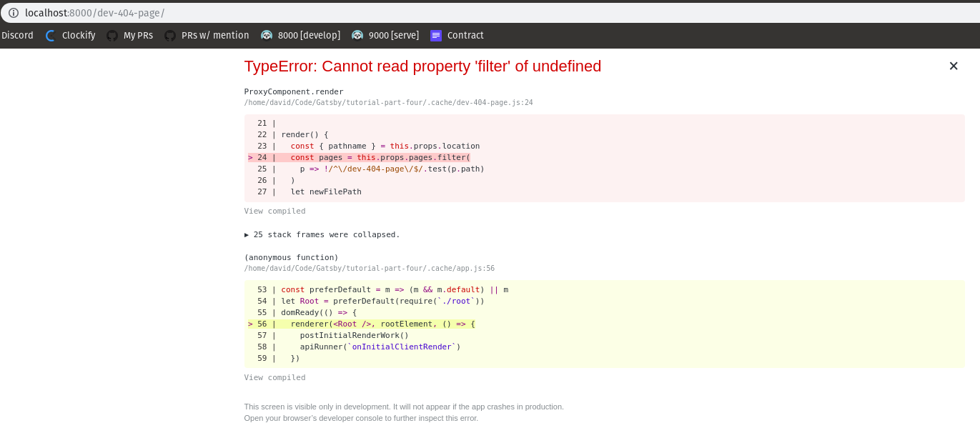Open the 8000 [develop] bookmark
This screenshot has height=448, width=980.
tap(308, 35)
